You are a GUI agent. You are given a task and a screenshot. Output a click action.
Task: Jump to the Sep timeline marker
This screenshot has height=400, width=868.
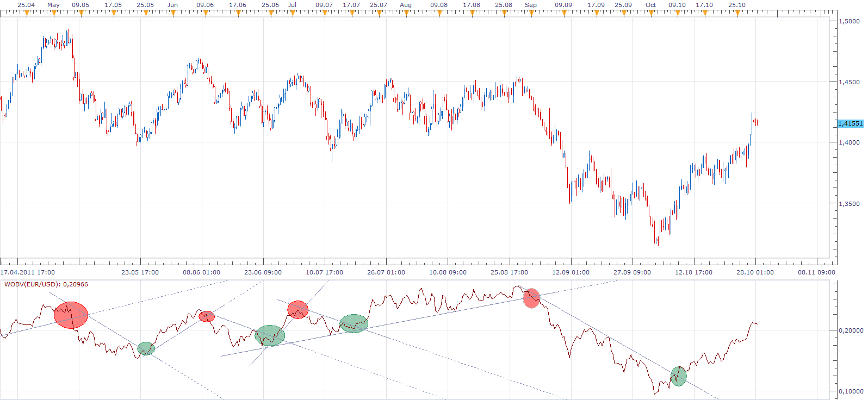(x=531, y=14)
